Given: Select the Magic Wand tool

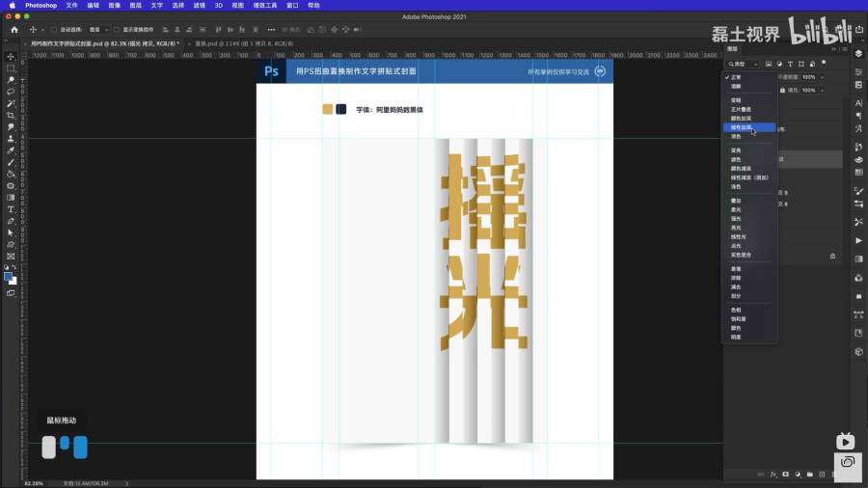Looking at the screenshot, I should click(x=11, y=103).
